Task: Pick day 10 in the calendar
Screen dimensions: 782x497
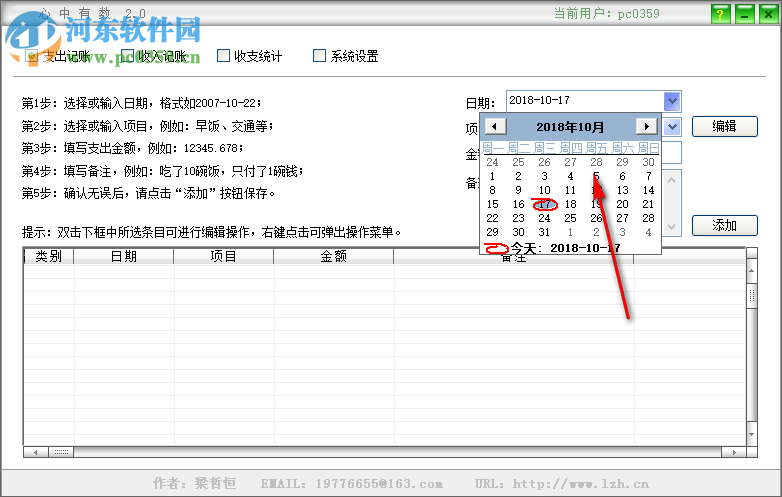Action: tap(544, 190)
